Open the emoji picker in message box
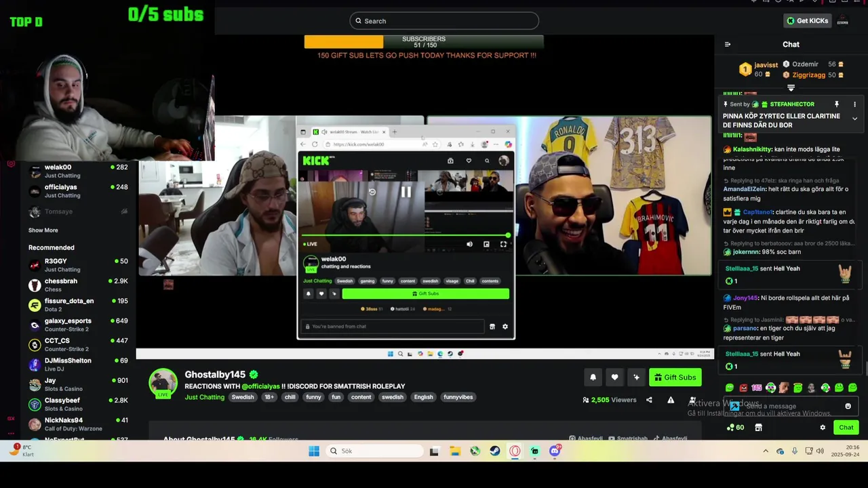Viewport: 868px width, 488px height. (848, 406)
